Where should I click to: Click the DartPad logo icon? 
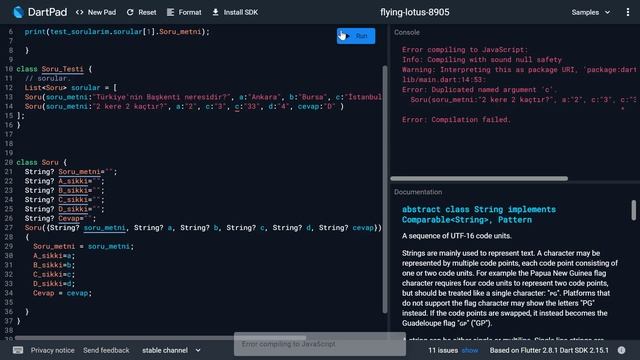point(18,12)
